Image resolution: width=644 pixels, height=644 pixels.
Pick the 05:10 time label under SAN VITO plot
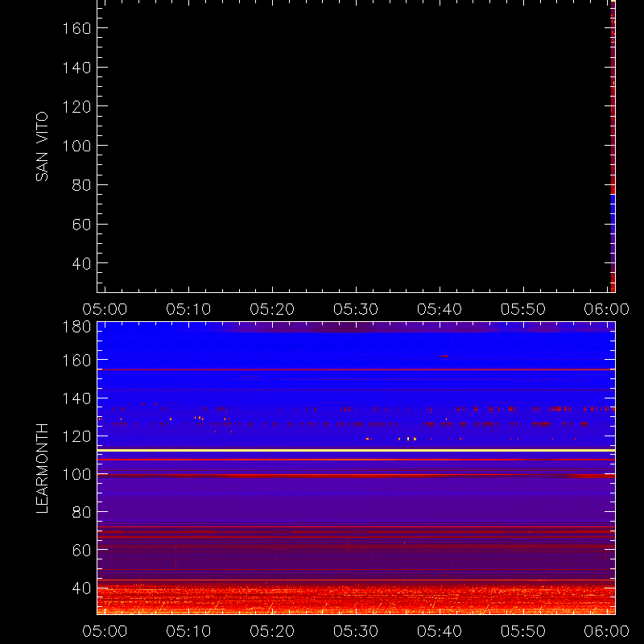click(x=188, y=309)
